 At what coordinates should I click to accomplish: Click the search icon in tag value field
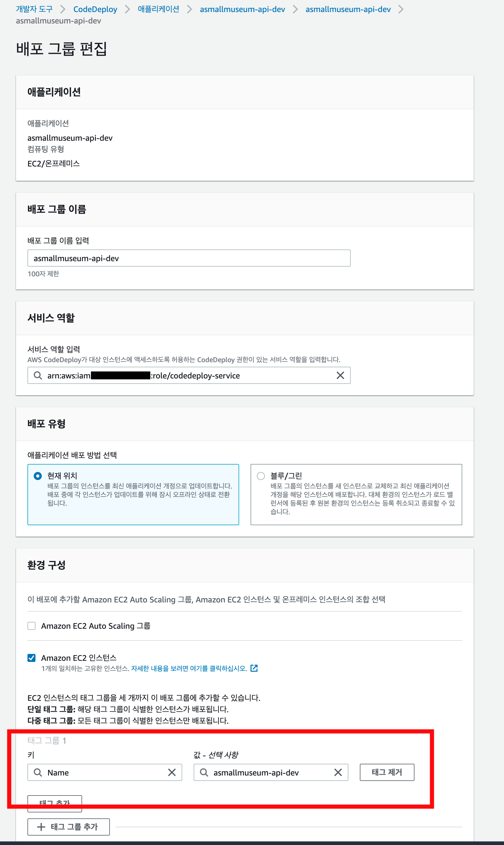pos(204,772)
